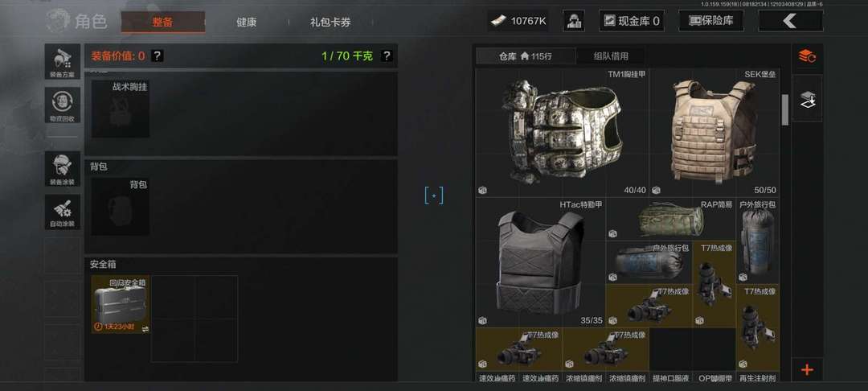Click the orange plus icon to expand storage
The image size is (868, 391).
807,369
